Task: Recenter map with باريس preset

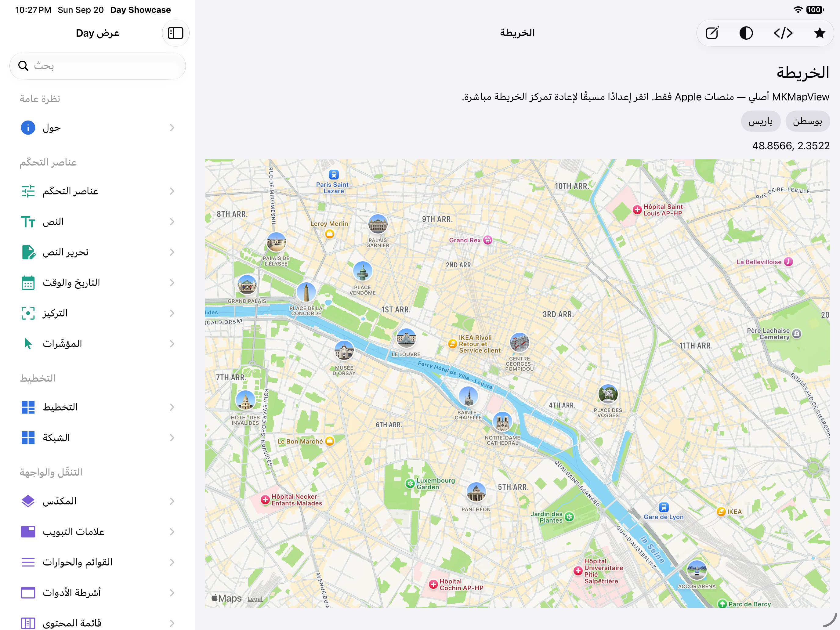Action: coord(761,121)
